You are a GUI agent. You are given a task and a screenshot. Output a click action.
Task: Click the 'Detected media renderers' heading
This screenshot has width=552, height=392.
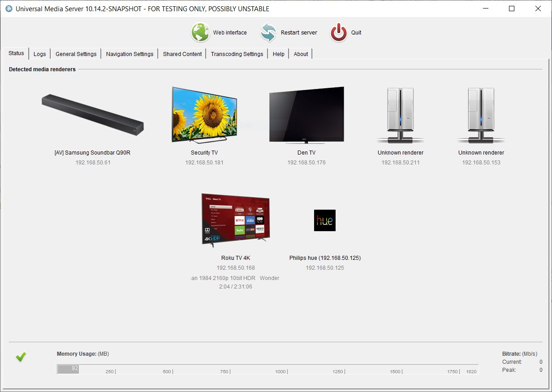pyautogui.click(x=42, y=69)
